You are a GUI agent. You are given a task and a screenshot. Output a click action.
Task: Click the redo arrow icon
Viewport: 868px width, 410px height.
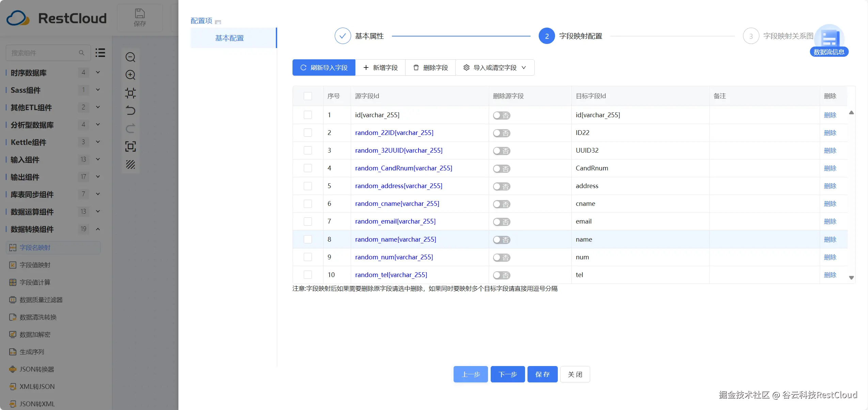coord(130,128)
